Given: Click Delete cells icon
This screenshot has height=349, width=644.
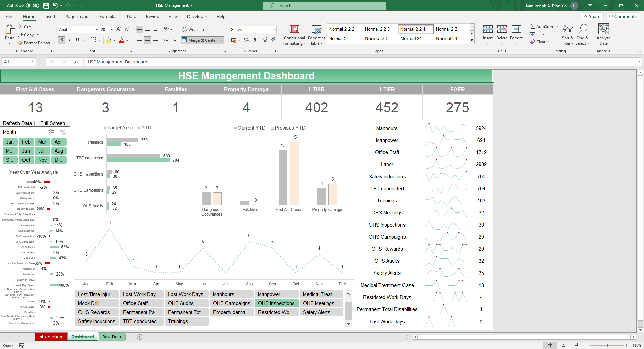Looking at the screenshot, I should coord(502,30).
